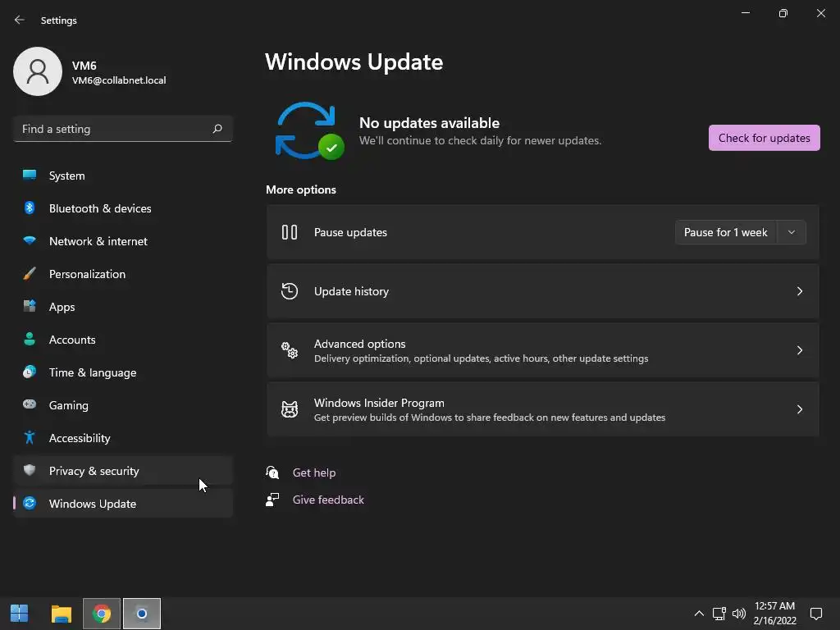
Task: Click the Network wifi icon in sidebar
Action: [x=30, y=240]
